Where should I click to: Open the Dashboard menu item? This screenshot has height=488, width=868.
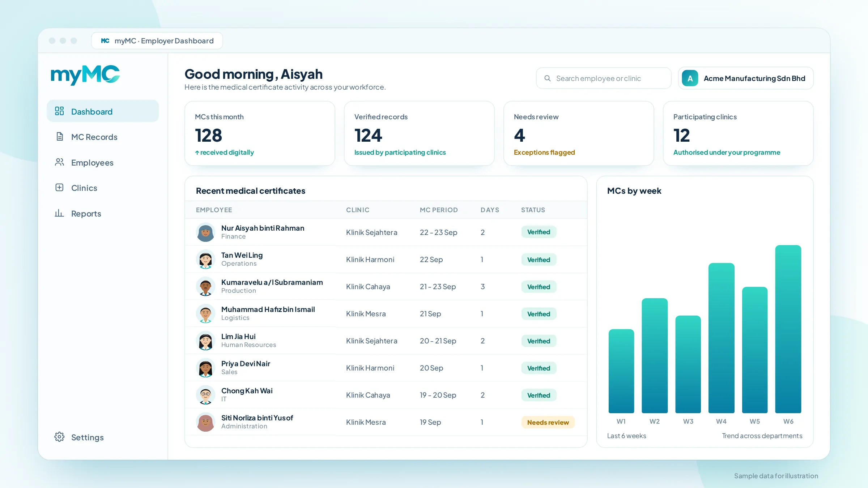(x=103, y=111)
